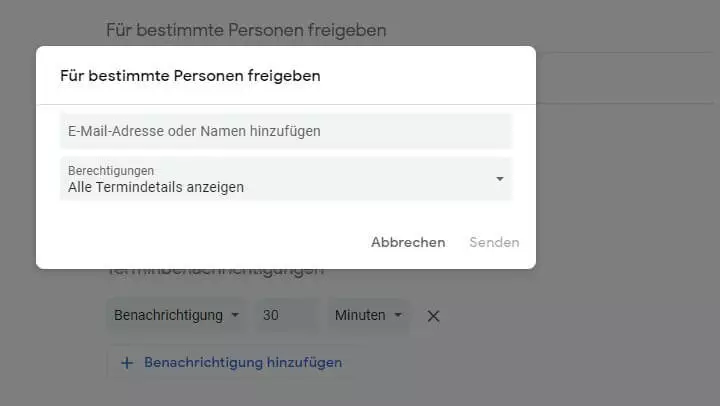Viewport: 720px width, 406px height.
Task: Open the Benachrichtigung type dropdown
Action: (x=177, y=315)
